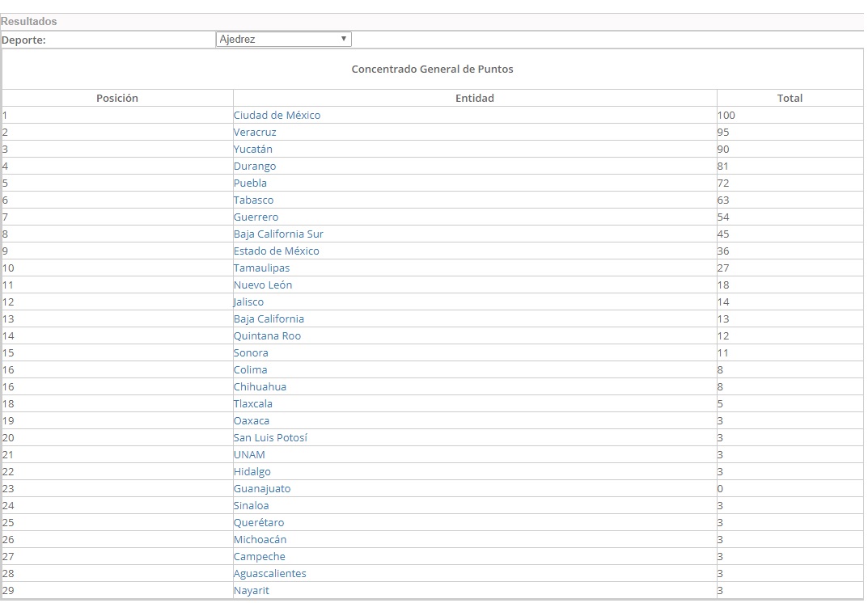Open the Nayarit link in last row

click(x=252, y=591)
